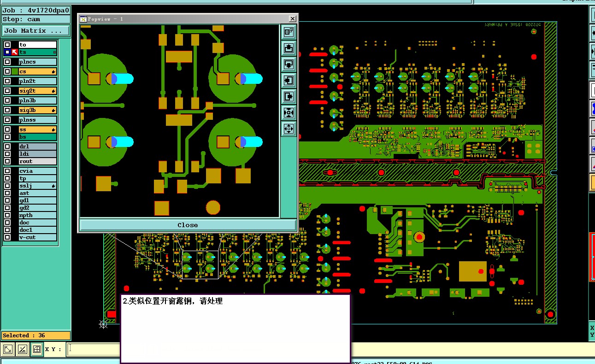Viewport: 595px width, 364px height.
Task: Select the plnss layer name
Action: [x=37, y=120]
